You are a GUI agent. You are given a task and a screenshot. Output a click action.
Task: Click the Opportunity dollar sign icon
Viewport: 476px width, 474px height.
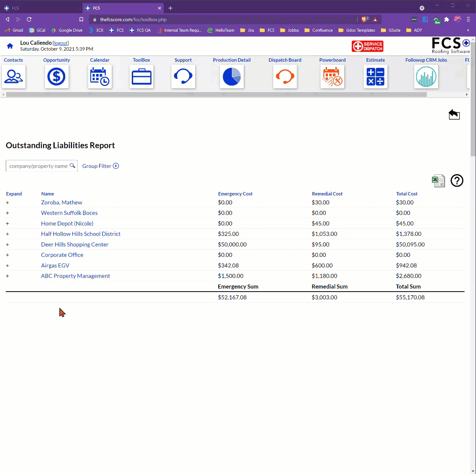click(x=56, y=77)
